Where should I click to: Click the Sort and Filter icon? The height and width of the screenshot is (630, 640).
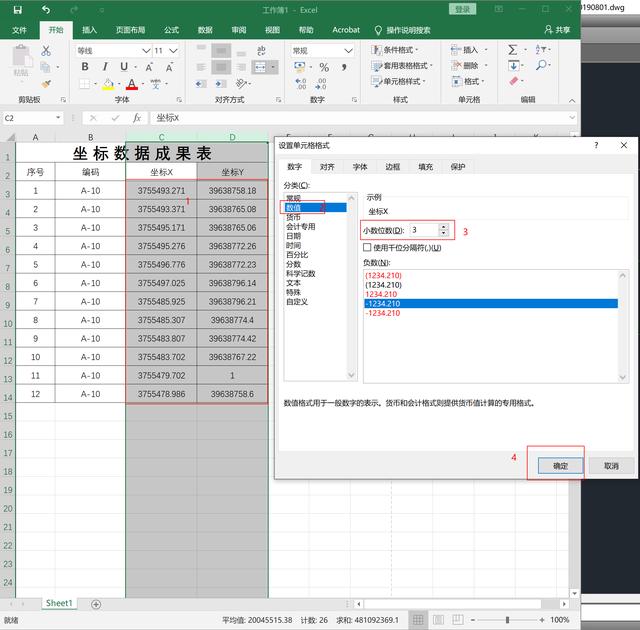point(540,49)
